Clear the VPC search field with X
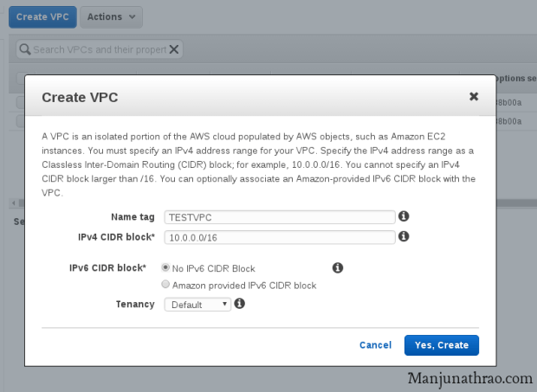Viewport: 537px width, 392px height. [x=175, y=49]
